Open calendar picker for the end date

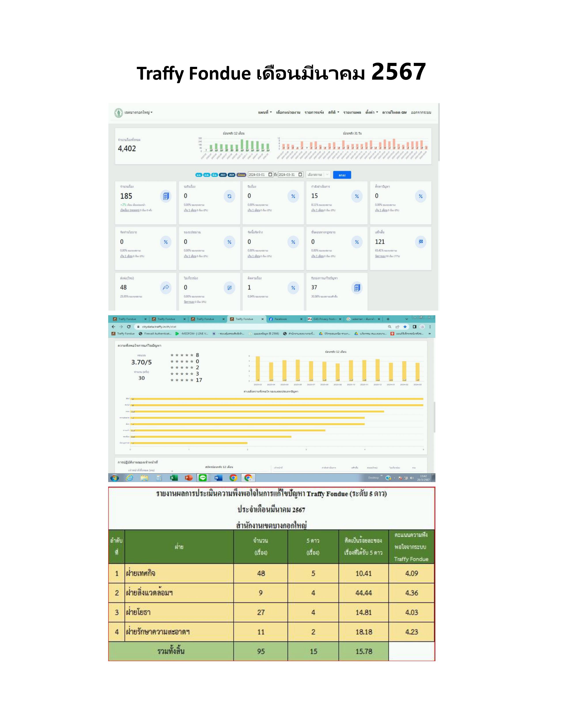pyautogui.click(x=300, y=175)
